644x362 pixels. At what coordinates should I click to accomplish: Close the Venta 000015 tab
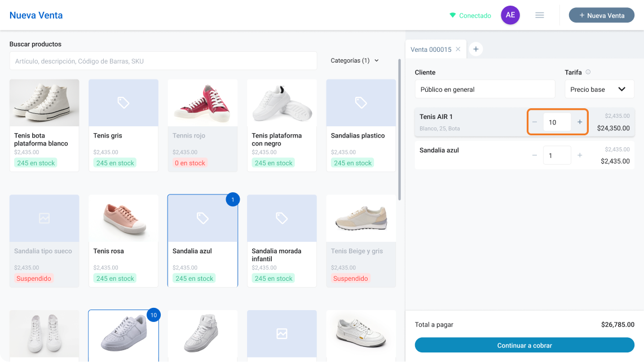pos(458,49)
